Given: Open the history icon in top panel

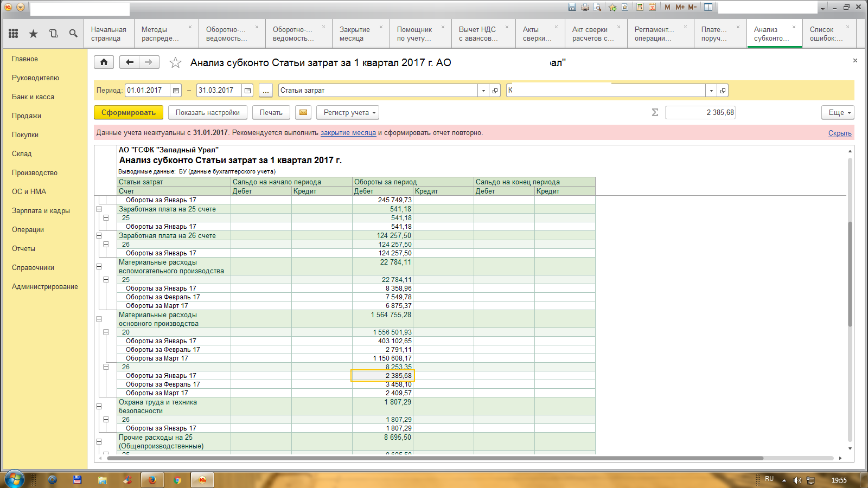Looking at the screenshot, I should click(x=53, y=34).
